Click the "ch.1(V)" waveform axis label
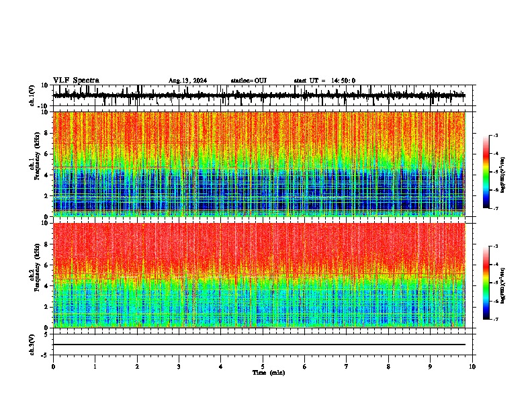 (x=32, y=95)
